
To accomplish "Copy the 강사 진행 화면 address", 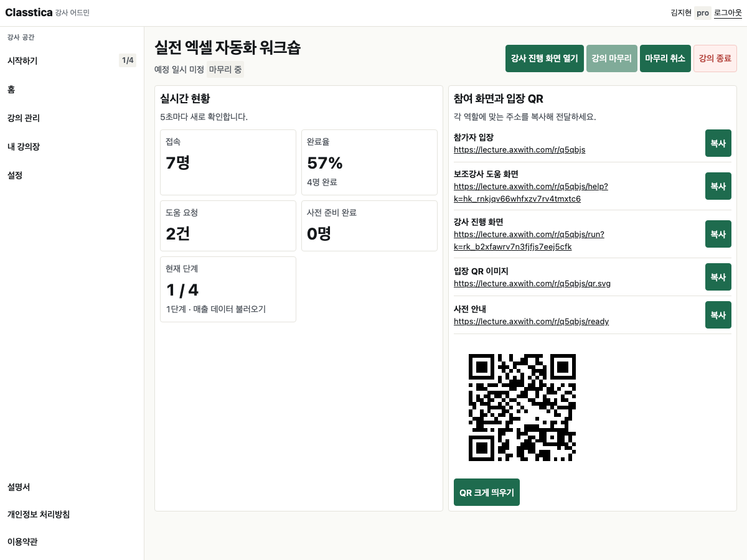I will (x=718, y=234).
